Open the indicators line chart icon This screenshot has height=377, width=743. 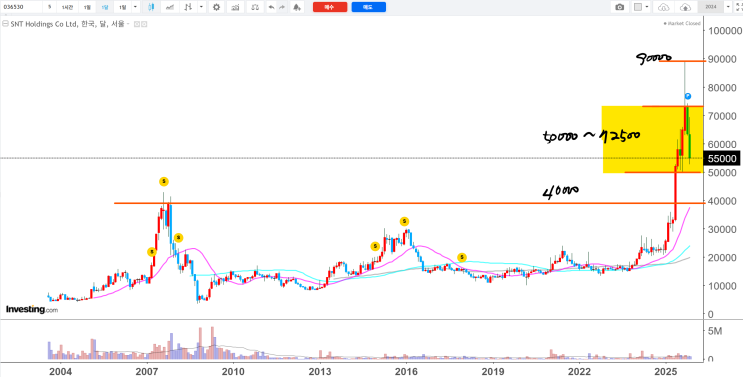[x=168, y=7]
